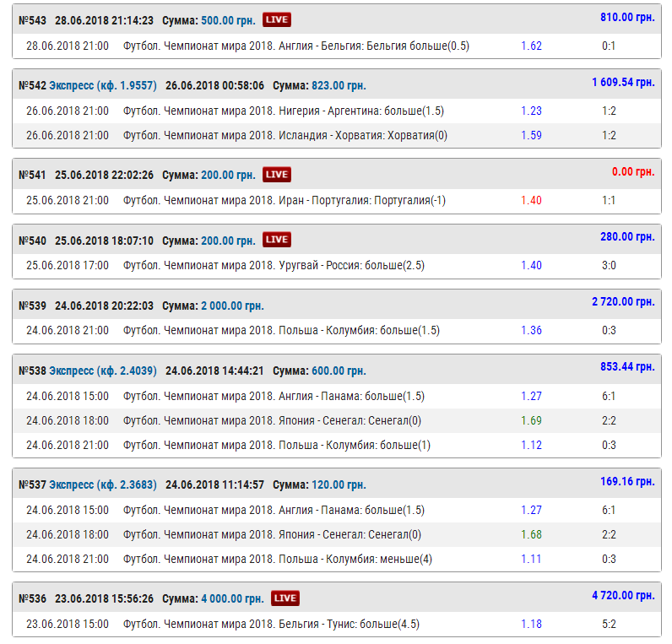Click the score 1:1
Viewport: 672px width, 644px height.
pyautogui.click(x=609, y=201)
